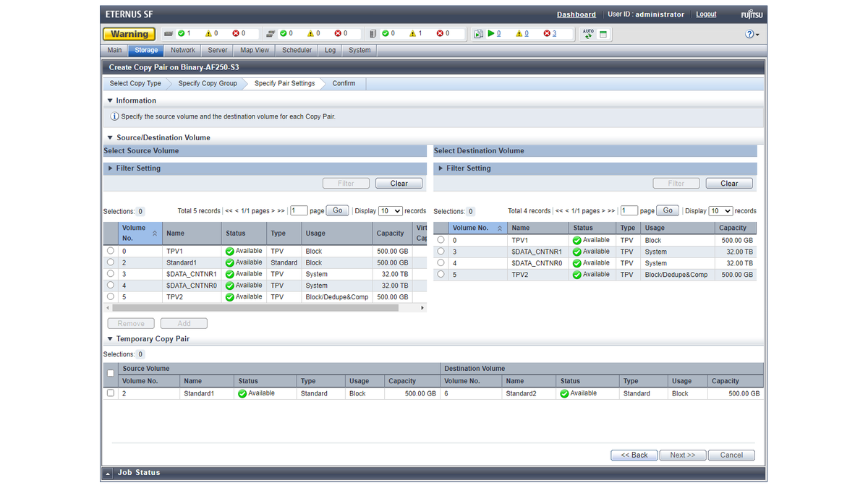Screen dimensions: 868x488
Task: Select destination volume TPV2 radio button
Action: click(441, 274)
